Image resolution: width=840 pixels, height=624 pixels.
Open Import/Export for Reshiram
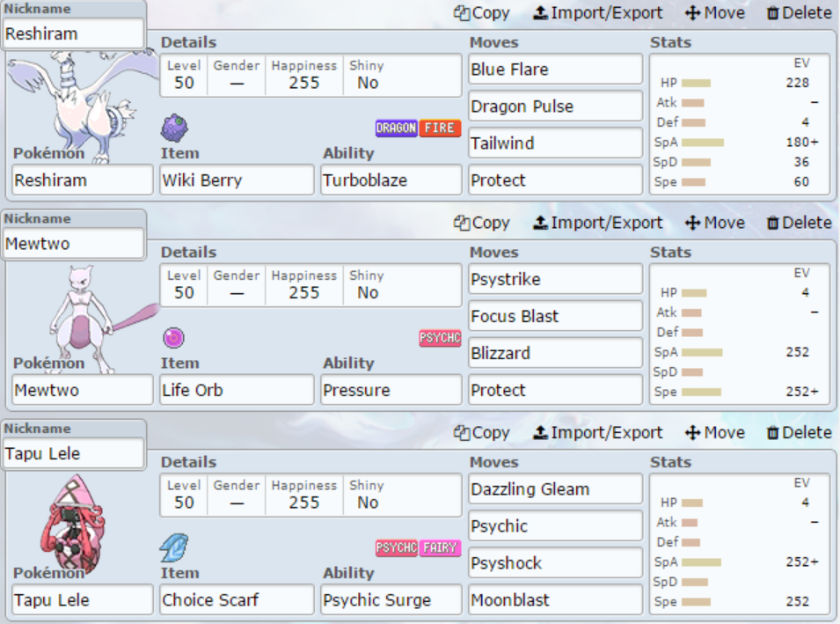pos(597,13)
